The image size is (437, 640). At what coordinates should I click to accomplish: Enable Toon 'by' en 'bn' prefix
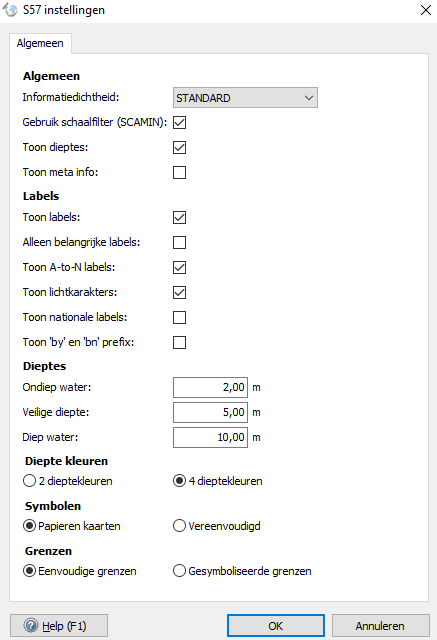coord(180,342)
